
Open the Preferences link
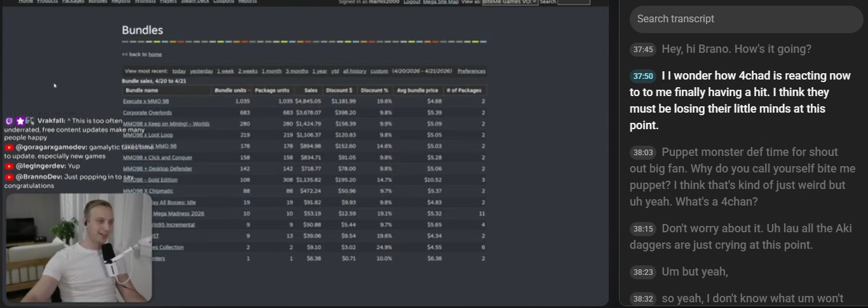[x=471, y=71]
